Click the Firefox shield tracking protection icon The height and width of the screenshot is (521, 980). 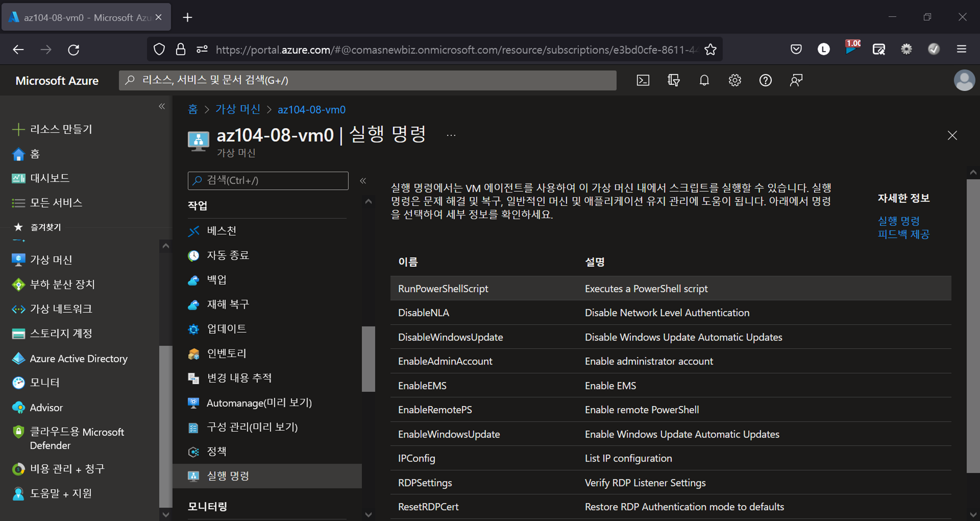point(159,50)
